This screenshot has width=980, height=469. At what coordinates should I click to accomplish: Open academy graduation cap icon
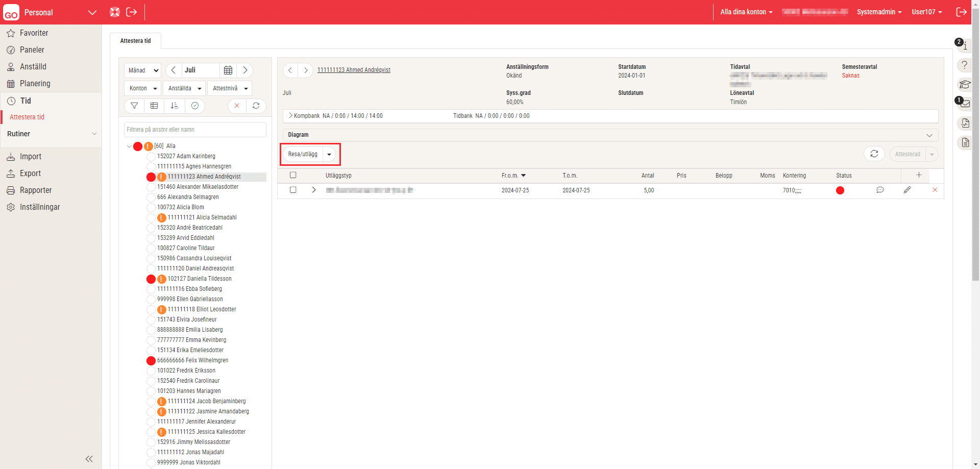pyautogui.click(x=964, y=84)
